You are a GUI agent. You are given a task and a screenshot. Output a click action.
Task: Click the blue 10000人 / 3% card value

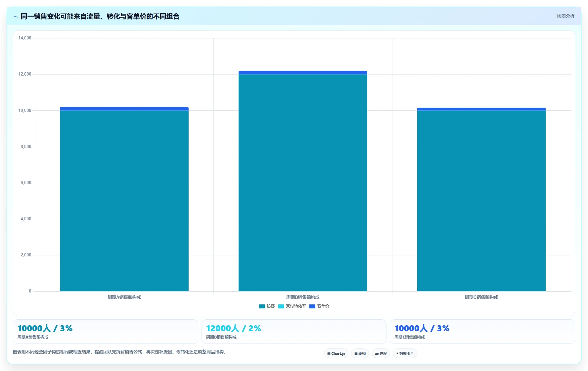[x=422, y=328]
